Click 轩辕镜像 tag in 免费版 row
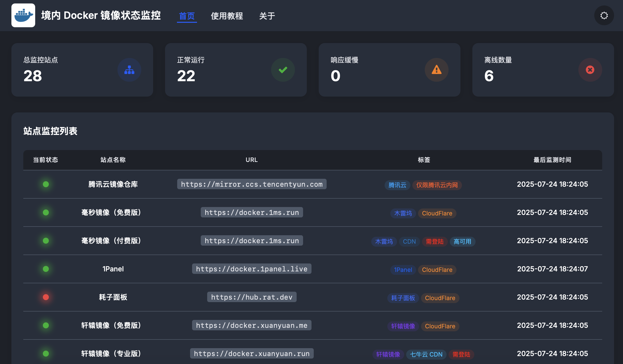The image size is (623, 364). pos(403,326)
